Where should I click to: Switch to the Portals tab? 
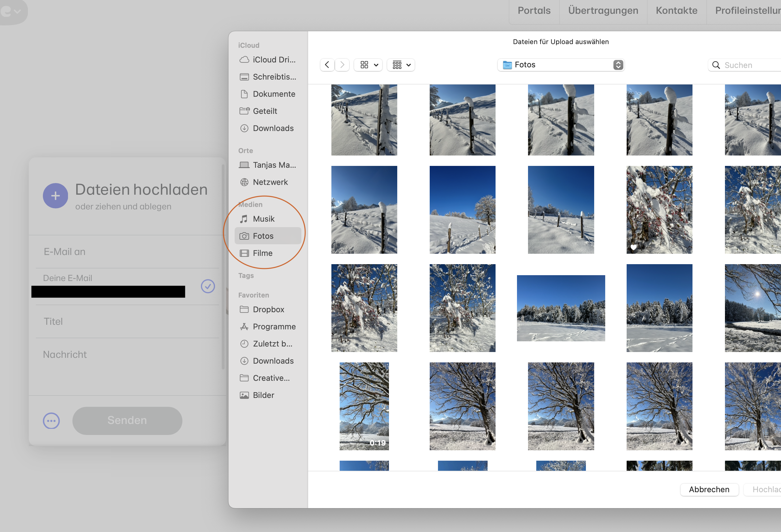(x=534, y=10)
